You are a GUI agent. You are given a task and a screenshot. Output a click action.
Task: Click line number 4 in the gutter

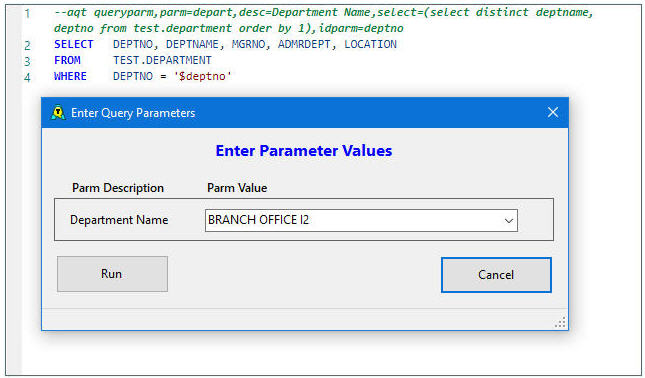click(27, 77)
